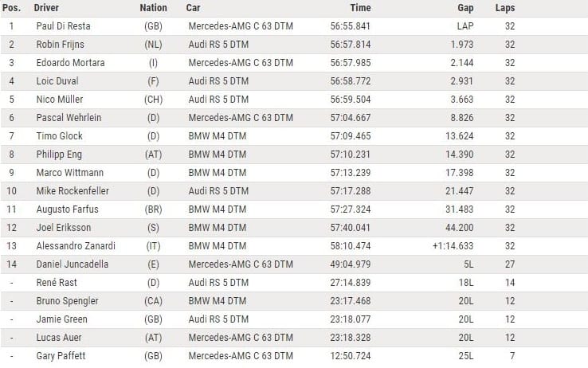
Task: Click the +1:14.633 gap value
Action: [x=453, y=246]
